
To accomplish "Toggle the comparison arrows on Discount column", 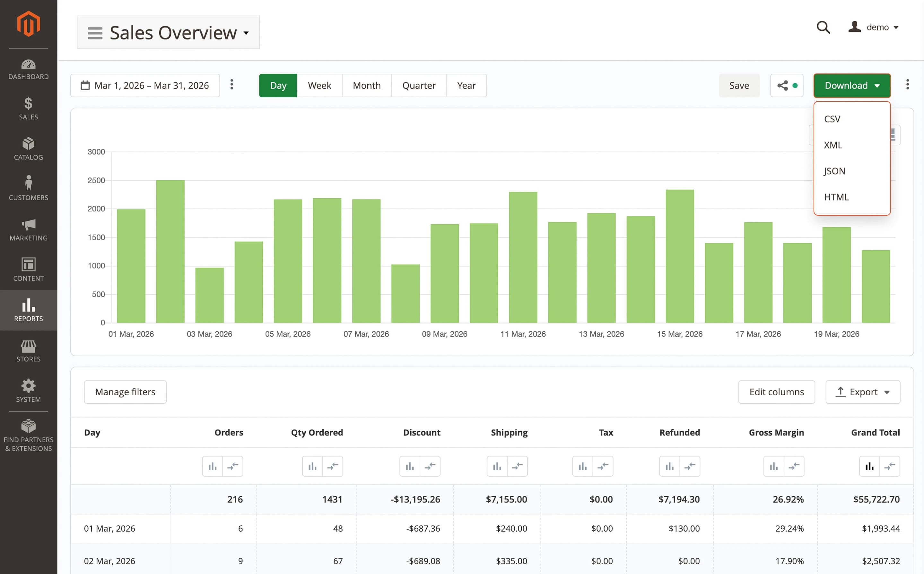I will click(x=430, y=466).
